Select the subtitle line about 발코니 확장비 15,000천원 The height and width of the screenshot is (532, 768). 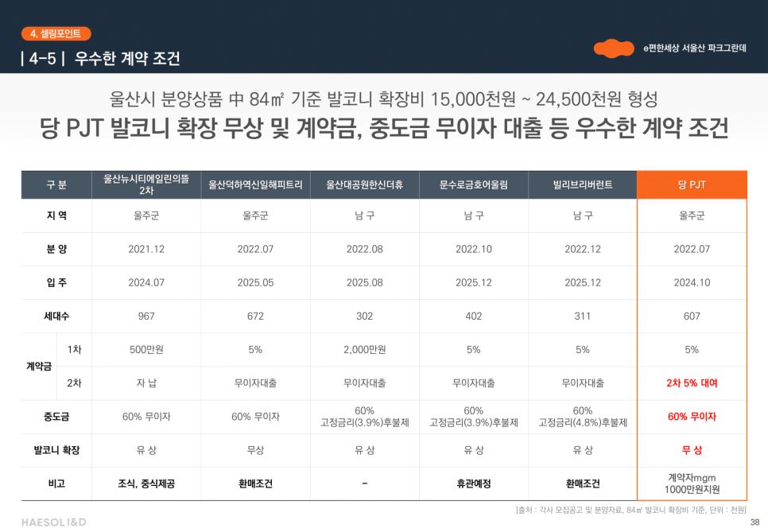point(383,99)
